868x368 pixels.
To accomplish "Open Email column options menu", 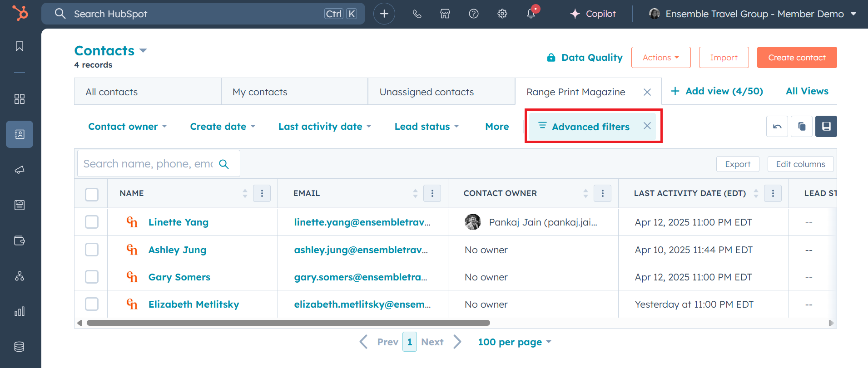I will (x=432, y=193).
